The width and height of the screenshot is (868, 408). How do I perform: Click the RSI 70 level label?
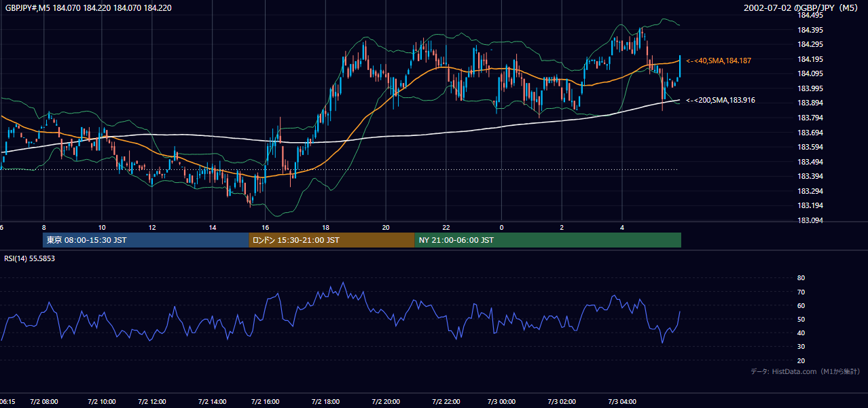pyautogui.click(x=801, y=292)
